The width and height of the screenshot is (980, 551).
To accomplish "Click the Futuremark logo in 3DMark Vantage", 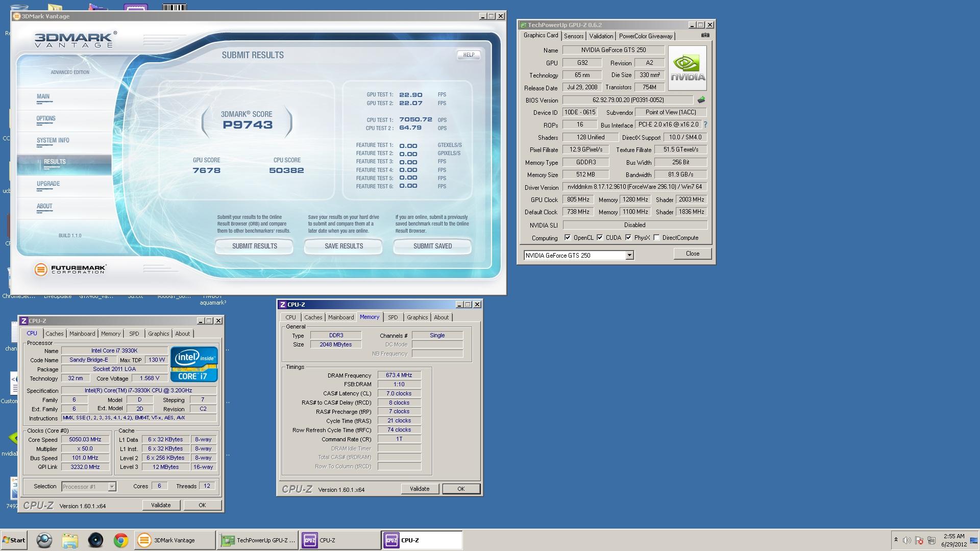I will [70, 269].
